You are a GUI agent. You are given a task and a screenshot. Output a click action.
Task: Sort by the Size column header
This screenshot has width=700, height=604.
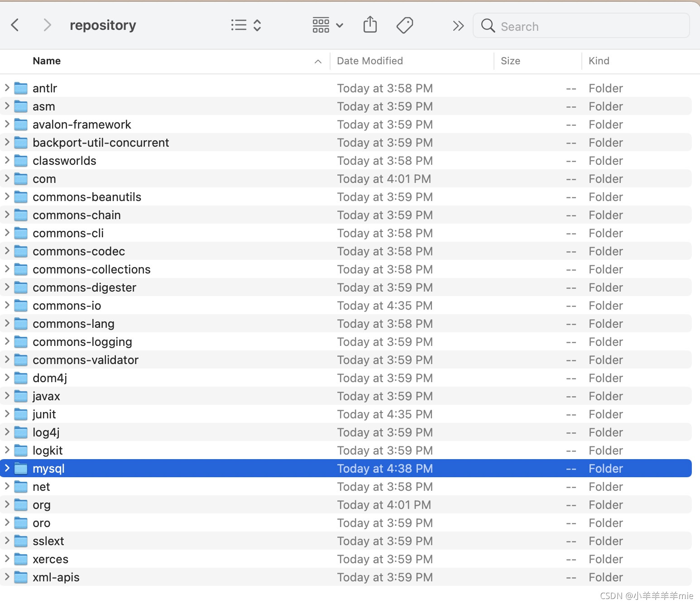[x=510, y=61]
